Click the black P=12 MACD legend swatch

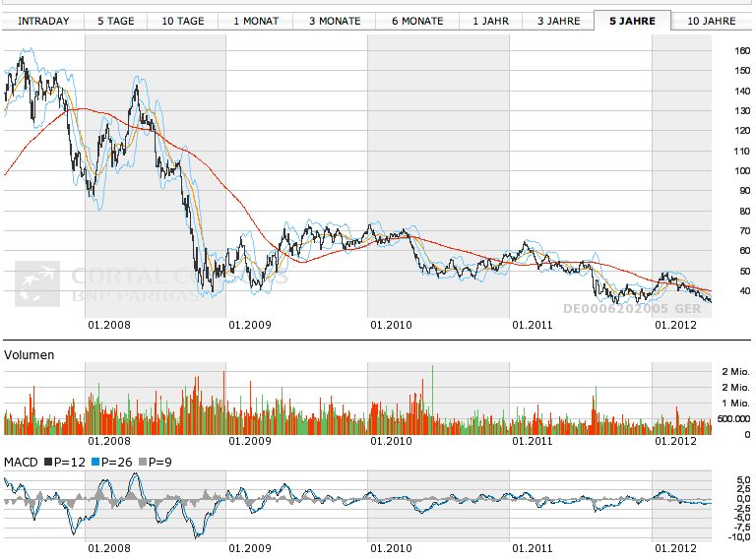[48, 462]
